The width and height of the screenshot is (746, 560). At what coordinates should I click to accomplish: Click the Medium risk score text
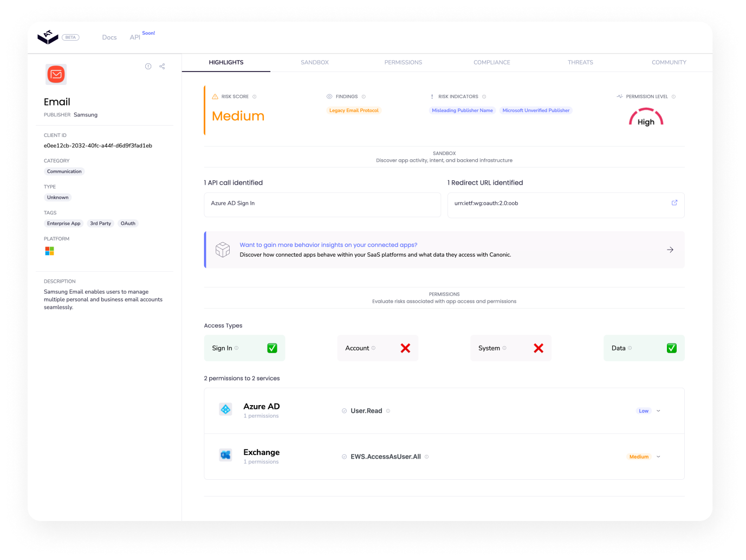[x=238, y=116]
